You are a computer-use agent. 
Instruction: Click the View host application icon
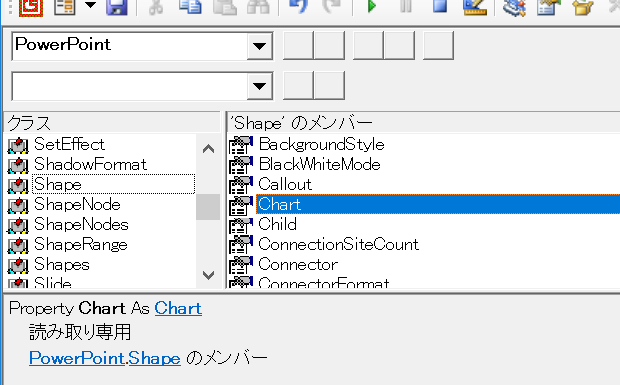(30, 7)
